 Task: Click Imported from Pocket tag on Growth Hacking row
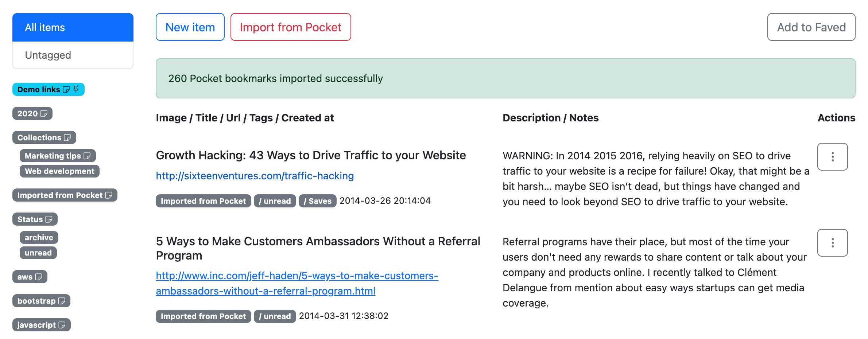204,201
